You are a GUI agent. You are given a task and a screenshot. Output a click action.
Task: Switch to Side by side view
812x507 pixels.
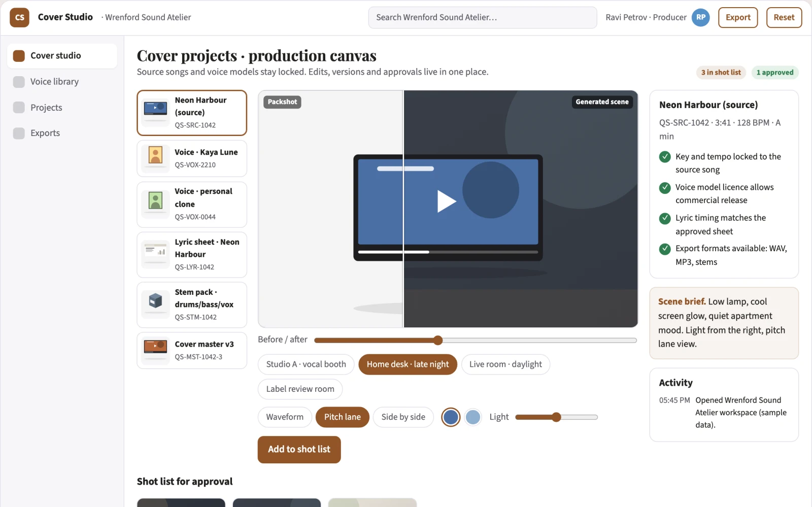[403, 417]
